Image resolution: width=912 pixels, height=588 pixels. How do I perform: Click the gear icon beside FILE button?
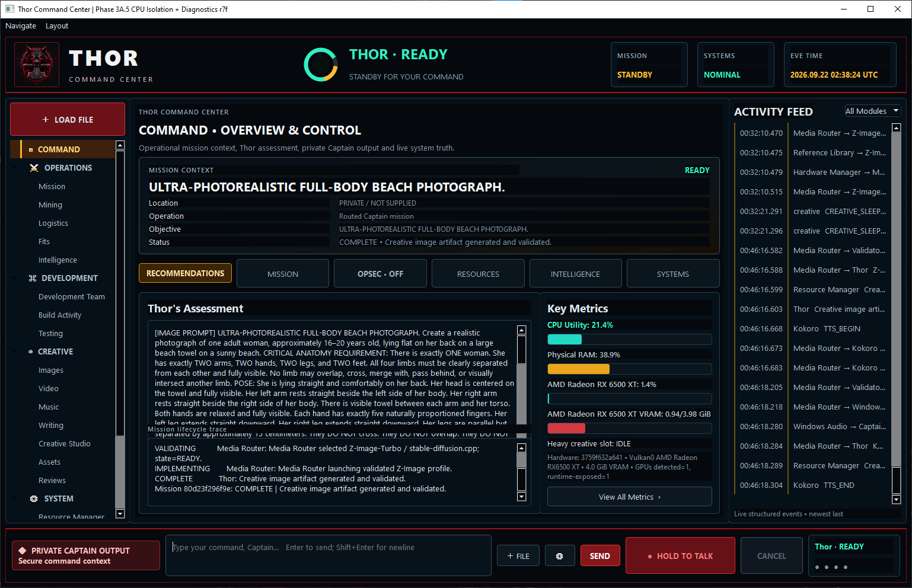pyautogui.click(x=559, y=556)
